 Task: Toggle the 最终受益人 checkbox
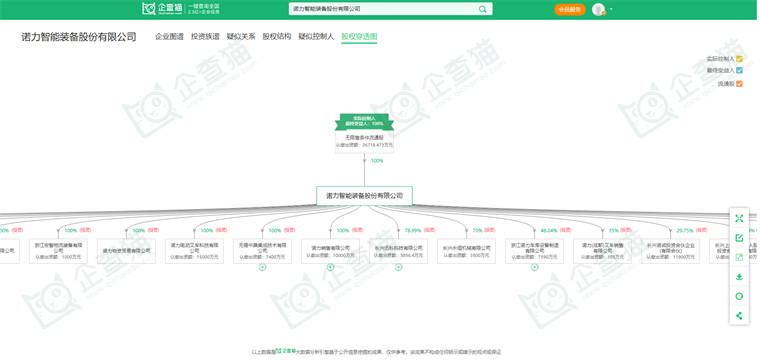pos(739,71)
